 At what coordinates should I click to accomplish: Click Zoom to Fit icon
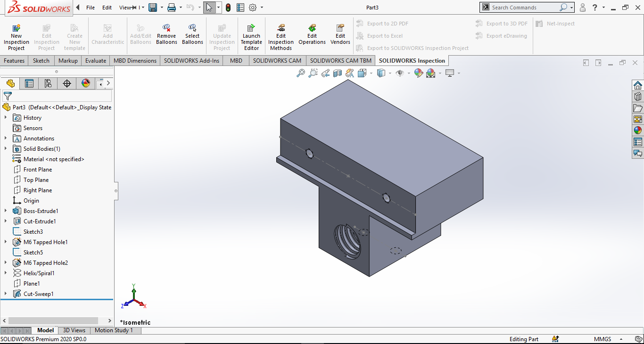click(x=300, y=73)
